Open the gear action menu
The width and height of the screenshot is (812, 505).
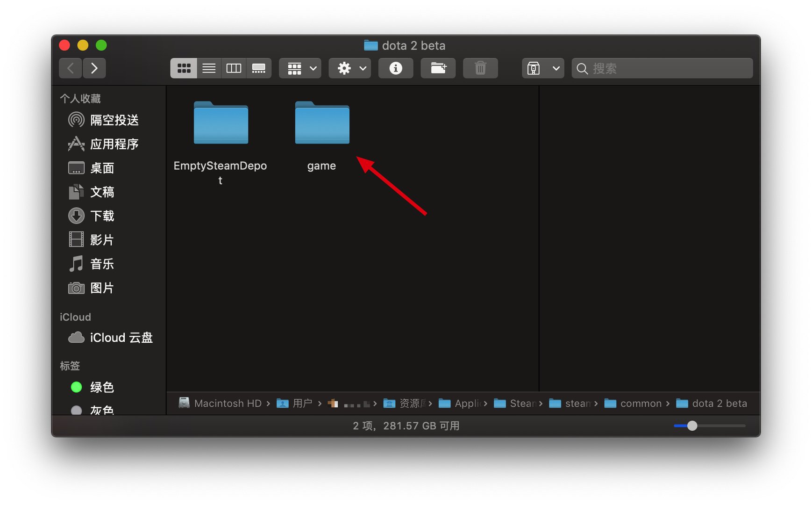[x=350, y=68]
